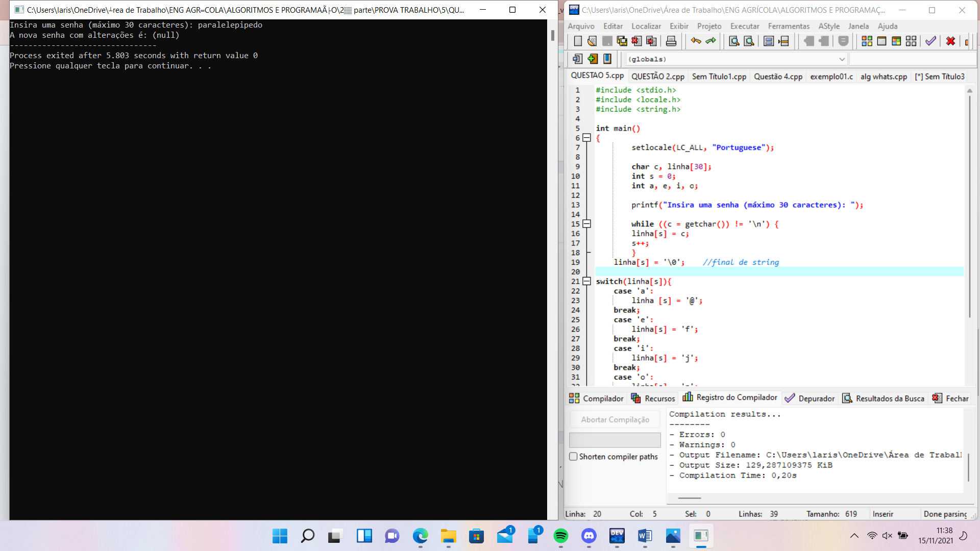Open Dev-C++ from the Windows taskbar

(x=617, y=536)
